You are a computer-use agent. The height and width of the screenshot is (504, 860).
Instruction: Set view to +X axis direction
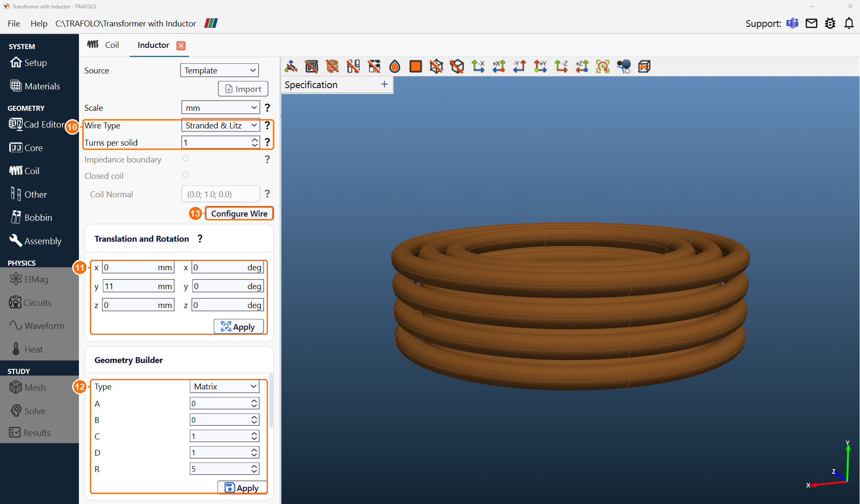click(x=499, y=66)
